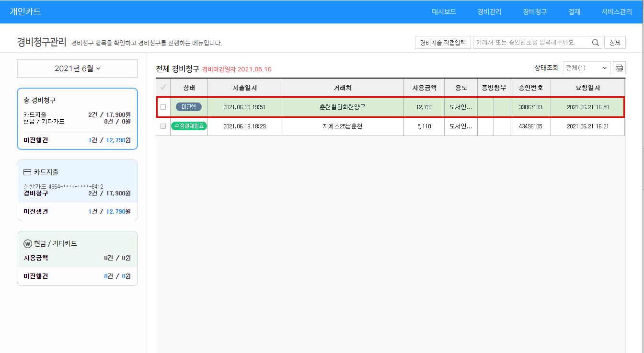644x353 pixels.
Task: Expand the 상태조회 전체(1) dropdown
Action: pos(586,68)
